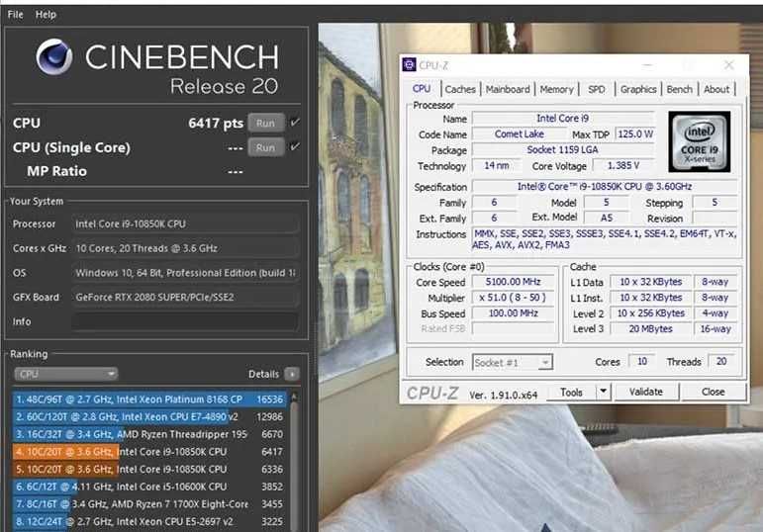The image size is (763, 532).
Task: Run the CPU (Single Core) benchmark
Action: 265,147
